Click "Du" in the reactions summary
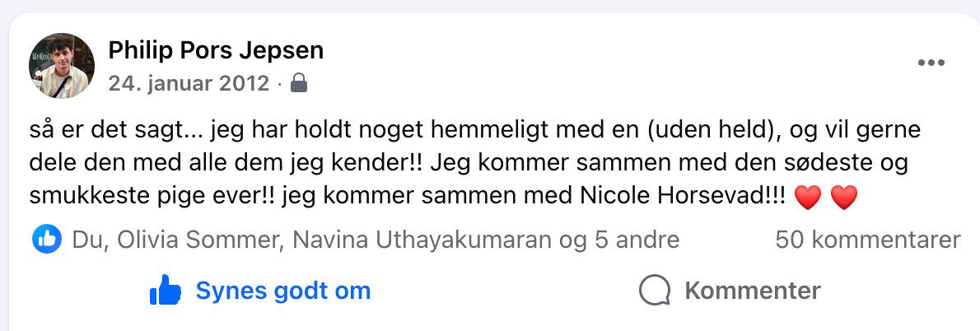This screenshot has width=980, height=331. [86, 240]
